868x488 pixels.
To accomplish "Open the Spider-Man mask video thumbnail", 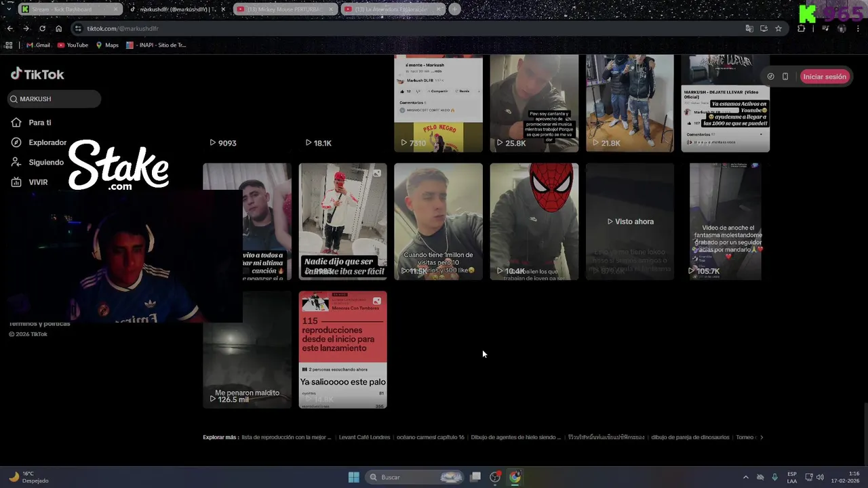I will [x=534, y=222].
